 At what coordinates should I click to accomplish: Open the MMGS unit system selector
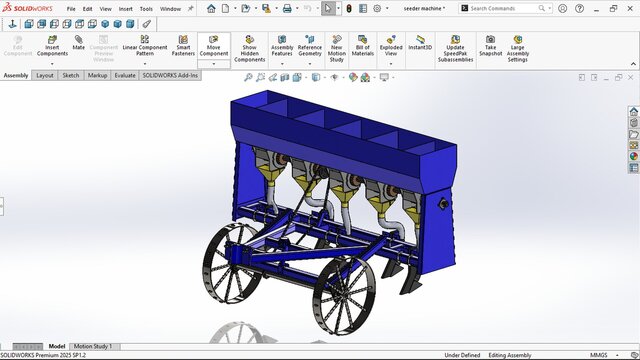point(599,355)
